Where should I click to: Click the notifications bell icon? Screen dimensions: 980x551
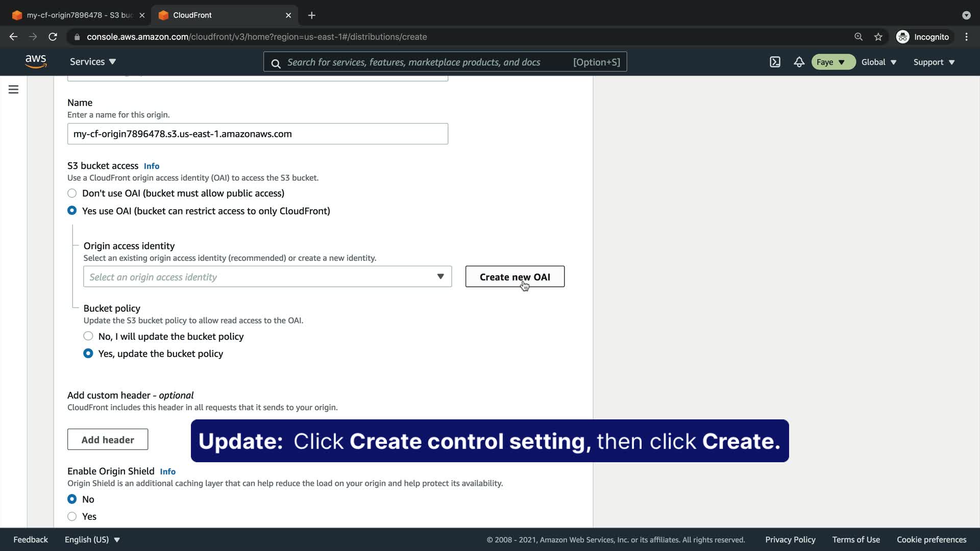(799, 62)
